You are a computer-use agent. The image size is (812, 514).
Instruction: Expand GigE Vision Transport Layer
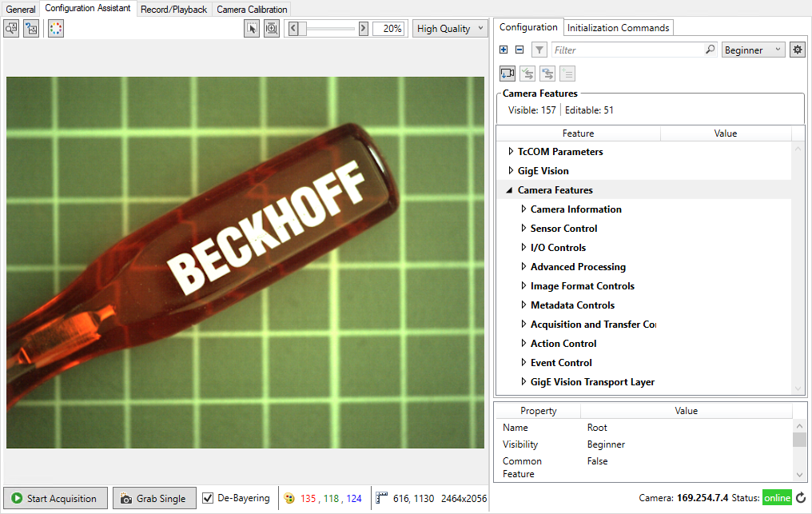click(523, 381)
